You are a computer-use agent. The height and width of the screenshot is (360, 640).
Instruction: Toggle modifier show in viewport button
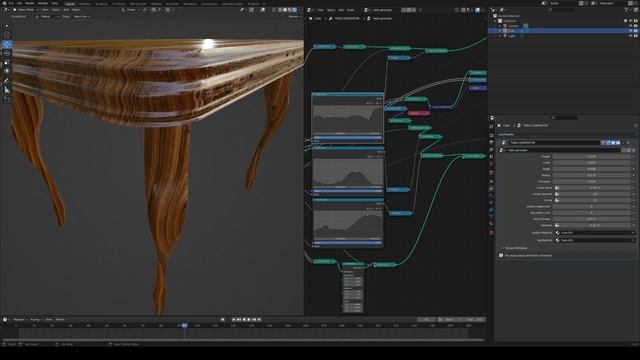pyautogui.click(x=613, y=142)
